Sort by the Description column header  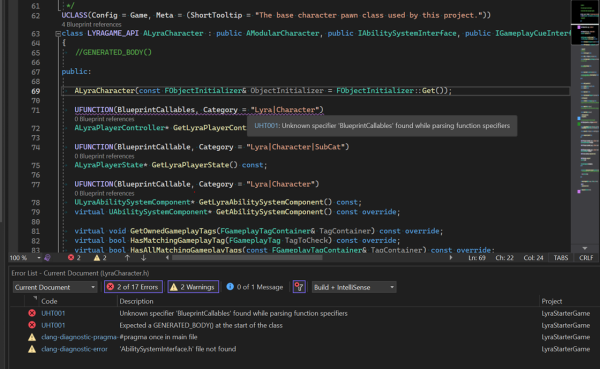point(136,301)
